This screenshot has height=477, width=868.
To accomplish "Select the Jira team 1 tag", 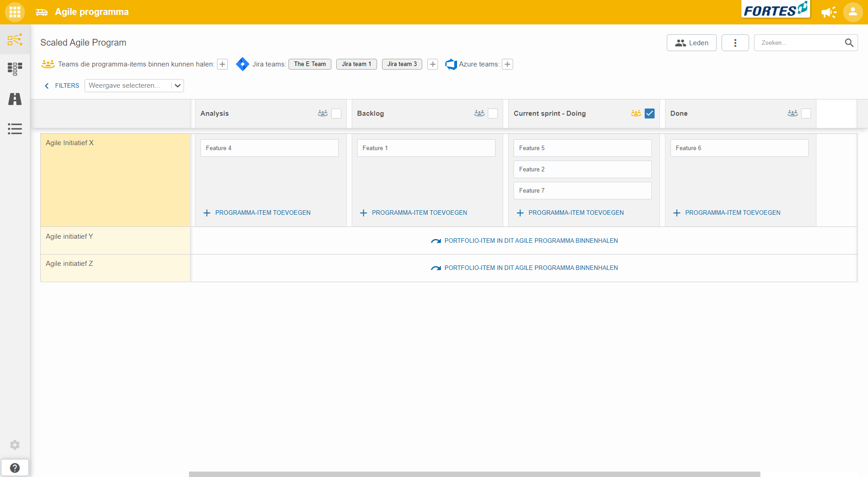I will 356,64.
